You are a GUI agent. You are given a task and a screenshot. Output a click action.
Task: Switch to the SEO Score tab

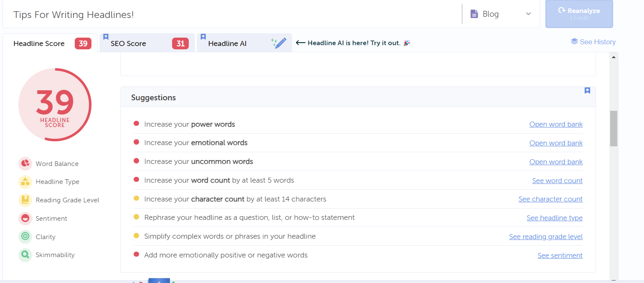[x=147, y=43]
